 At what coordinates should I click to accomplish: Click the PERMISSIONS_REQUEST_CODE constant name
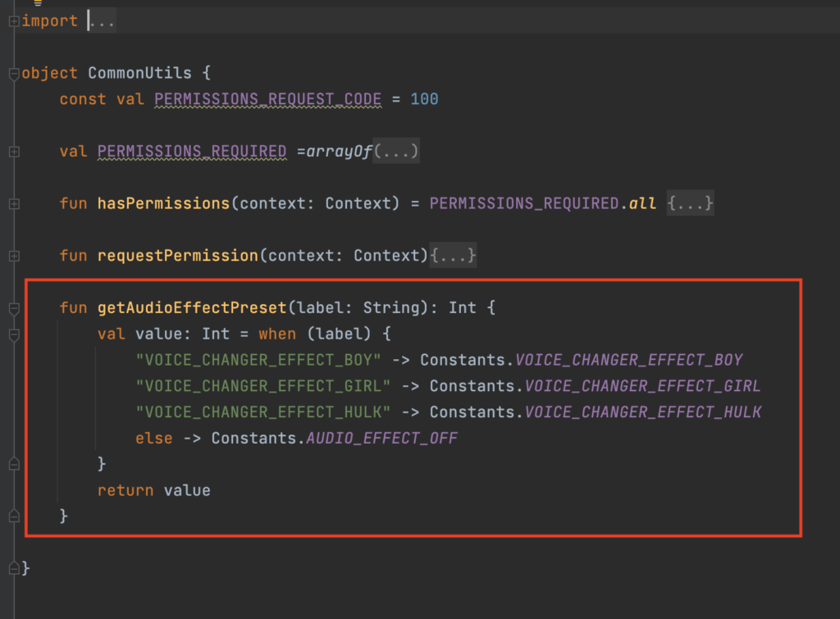[267, 99]
